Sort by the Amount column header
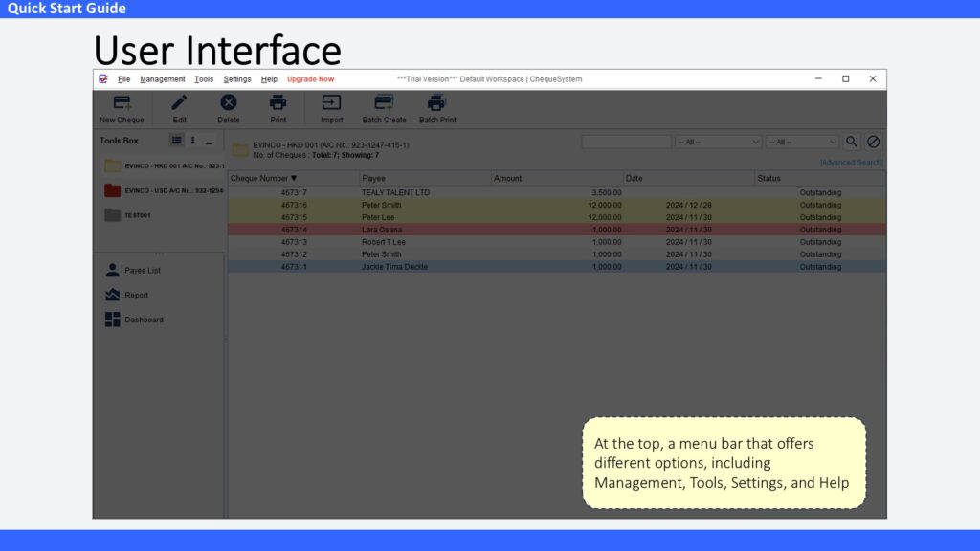This screenshot has height=551, width=980. (x=557, y=178)
